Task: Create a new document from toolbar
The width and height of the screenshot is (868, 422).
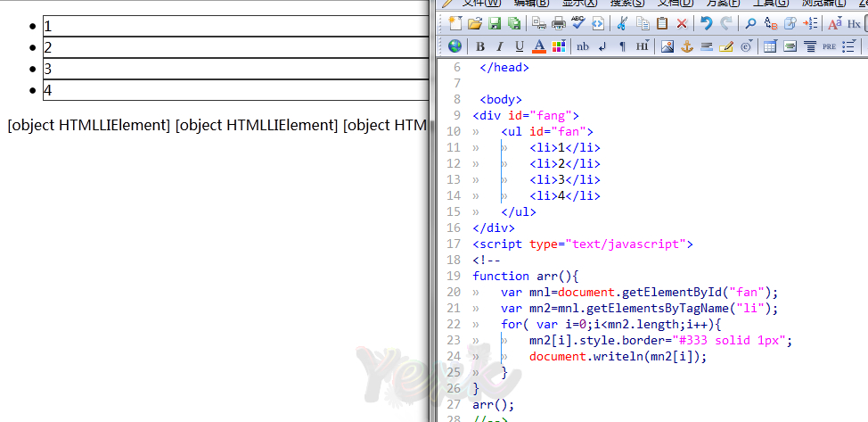Action: coord(455,22)
